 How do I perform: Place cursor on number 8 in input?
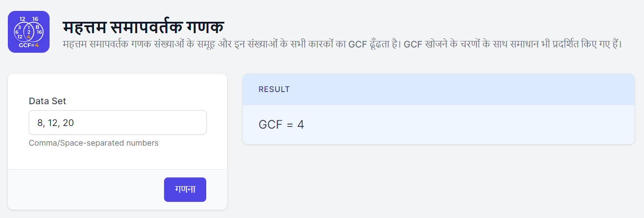[x=40, y=123]
